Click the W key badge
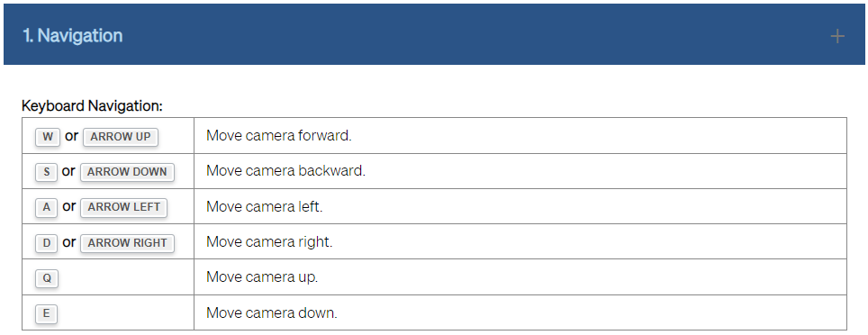This screenshot has width=868, height=335. [x=48, y=137]
